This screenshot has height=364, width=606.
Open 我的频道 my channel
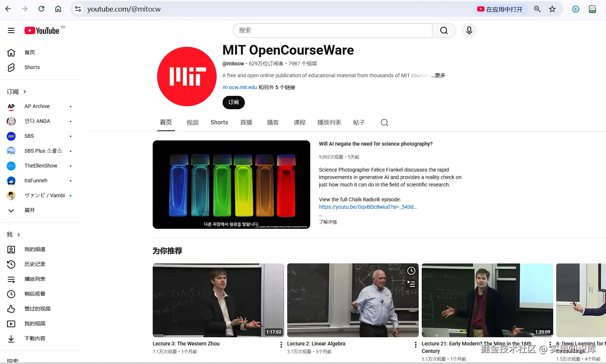41,249
